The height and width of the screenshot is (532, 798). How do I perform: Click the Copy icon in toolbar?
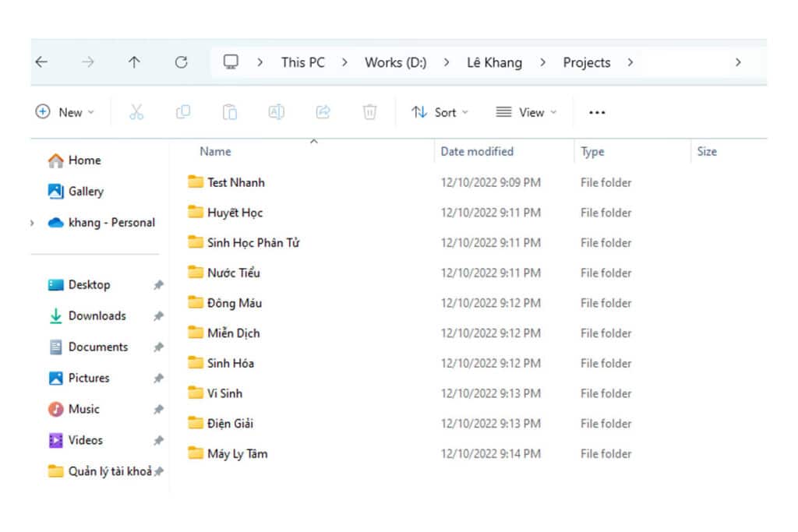(182, 112)
